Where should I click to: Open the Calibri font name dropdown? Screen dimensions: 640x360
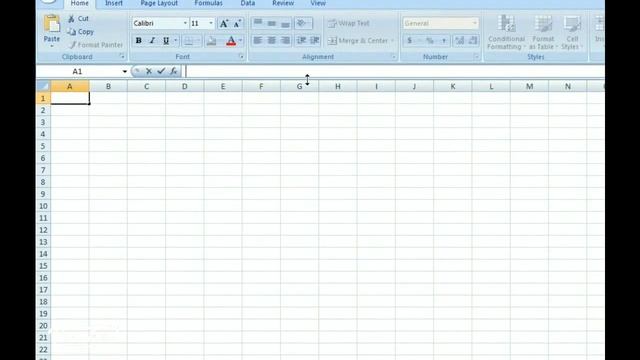coord(185,23)
